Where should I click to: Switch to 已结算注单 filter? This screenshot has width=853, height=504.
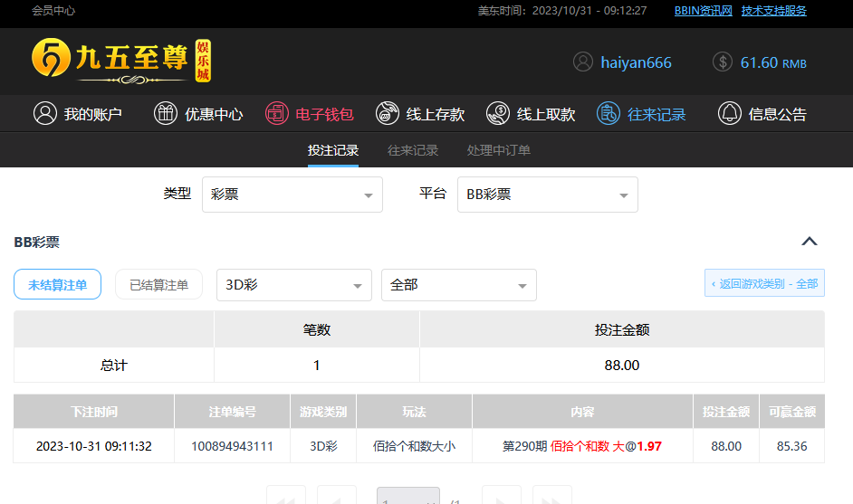[x=158, y=284]
